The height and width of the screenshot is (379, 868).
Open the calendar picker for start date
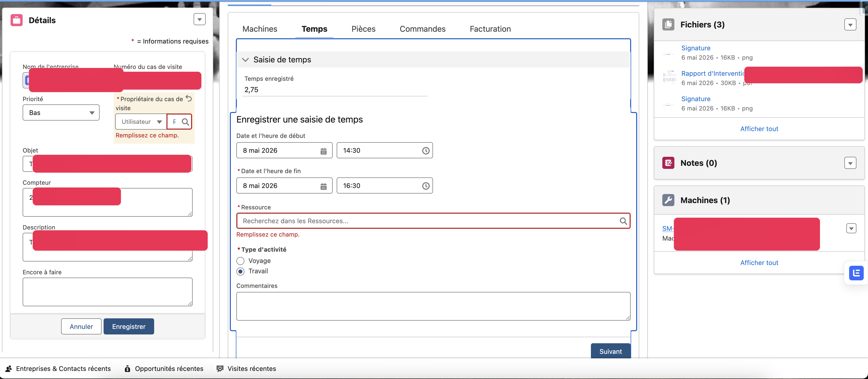[x=323, y=151]
